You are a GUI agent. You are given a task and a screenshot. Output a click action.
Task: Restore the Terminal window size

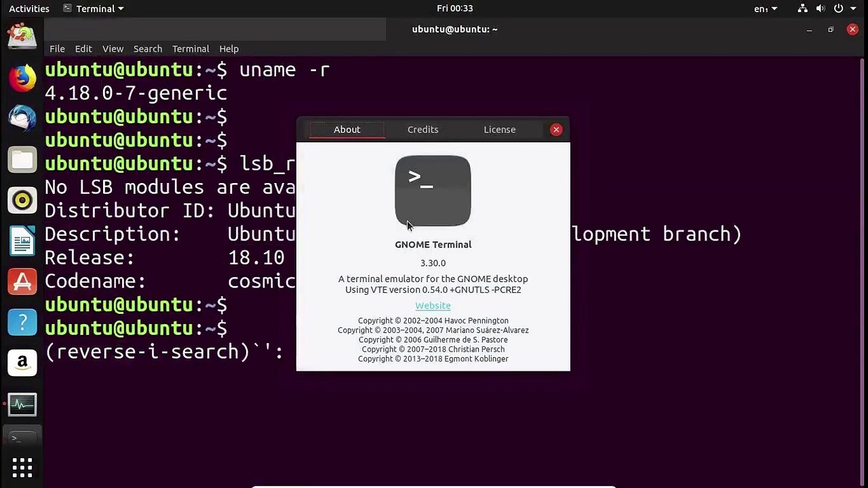coord(831,30)
